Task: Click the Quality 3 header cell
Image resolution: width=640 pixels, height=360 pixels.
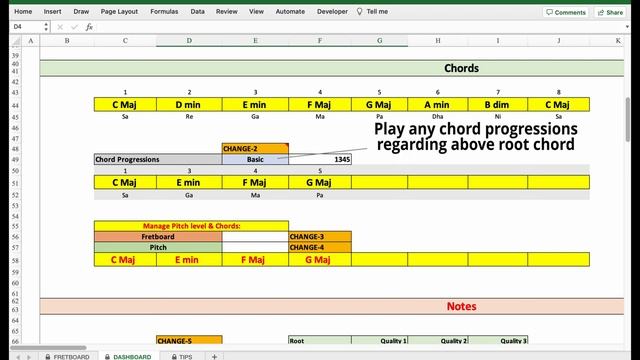Action: [498, 340]
